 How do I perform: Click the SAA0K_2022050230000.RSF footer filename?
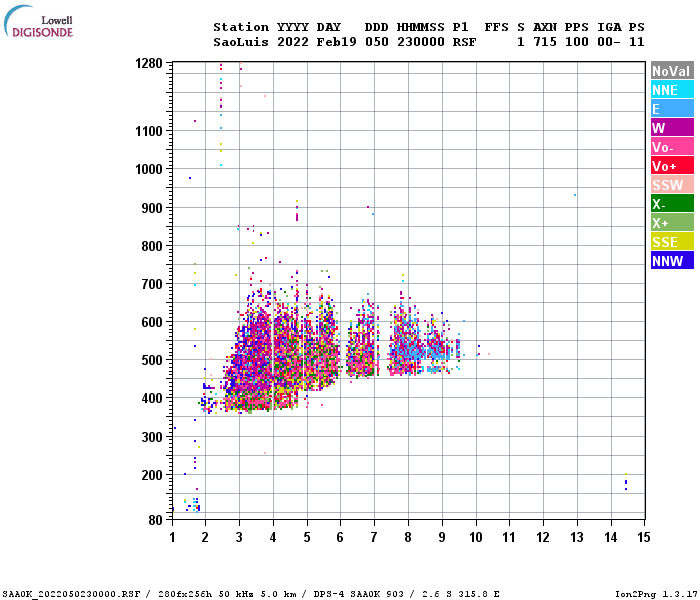[71, 594]
